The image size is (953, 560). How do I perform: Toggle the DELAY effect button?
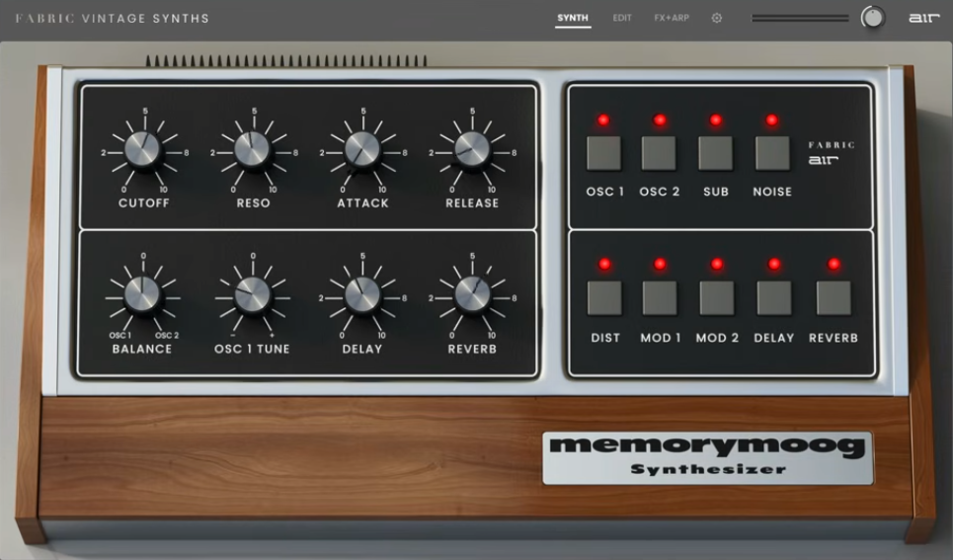(773, 298)
